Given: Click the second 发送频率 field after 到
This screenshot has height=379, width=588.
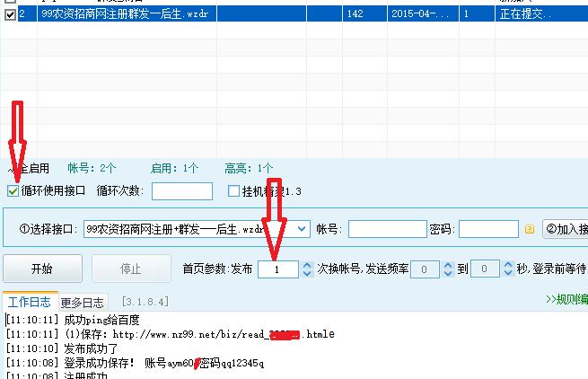Looking at the screenshot, I should tap(485, 269).
